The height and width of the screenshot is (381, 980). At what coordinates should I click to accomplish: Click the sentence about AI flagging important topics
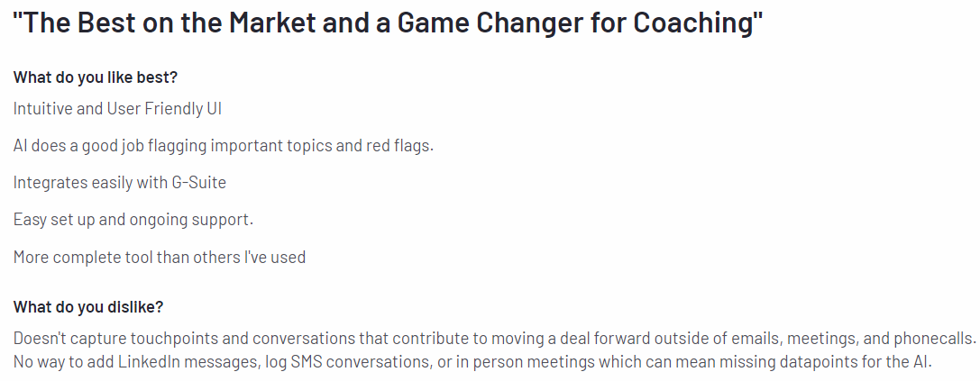tap(223, 146)
